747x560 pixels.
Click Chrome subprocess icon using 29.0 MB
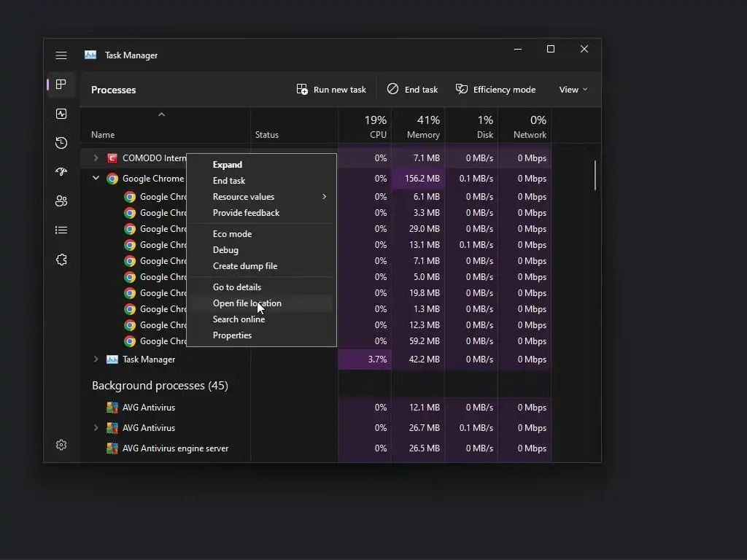point(130,229)
